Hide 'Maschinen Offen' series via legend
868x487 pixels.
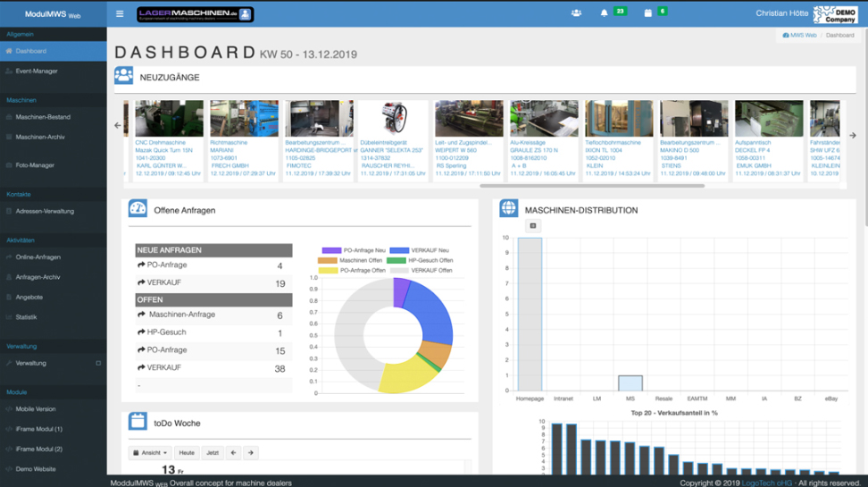coord(327,260)
